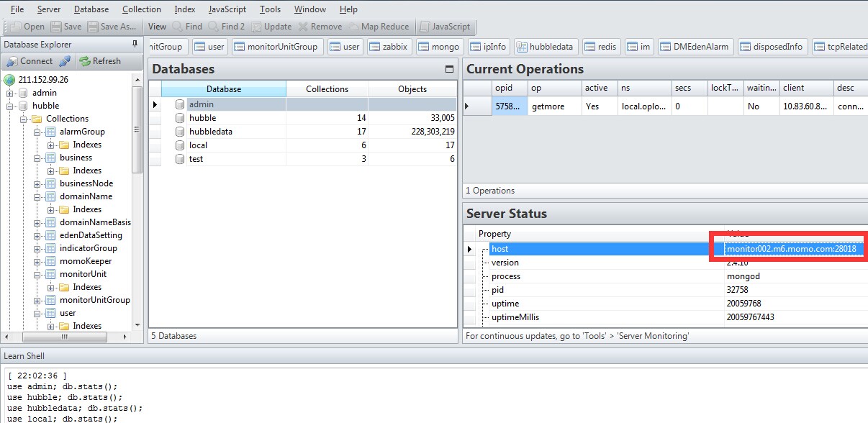This screenshot has height=423, width=868.
Task: Click the test database icon in grid
Action: (180, 159)
